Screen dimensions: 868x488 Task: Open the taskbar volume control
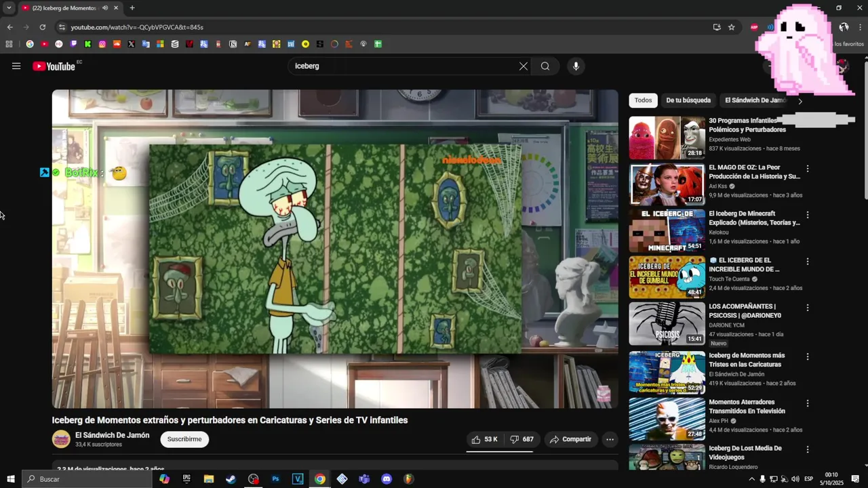coord(795,479)
